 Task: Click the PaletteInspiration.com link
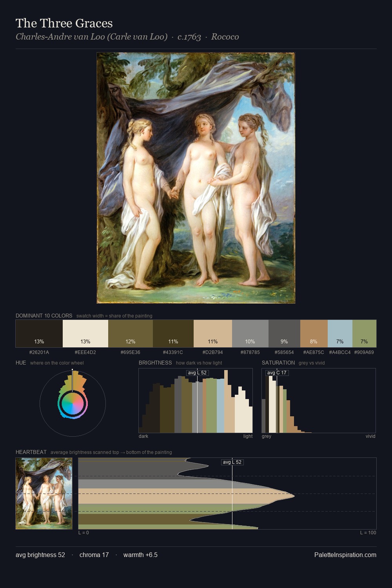pyautogui.click(x=345, y=555)
